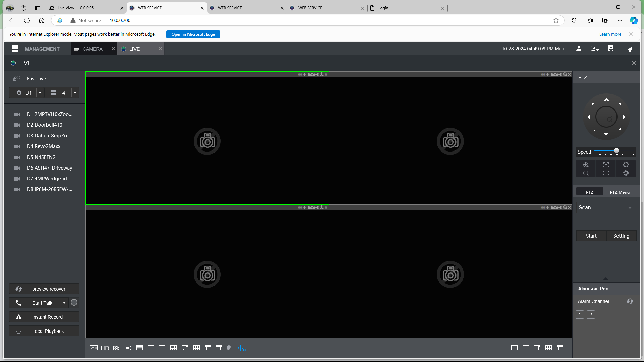Click the full screen icon in bottom toolbar
The image size is (644, 362).
(128, 348)
